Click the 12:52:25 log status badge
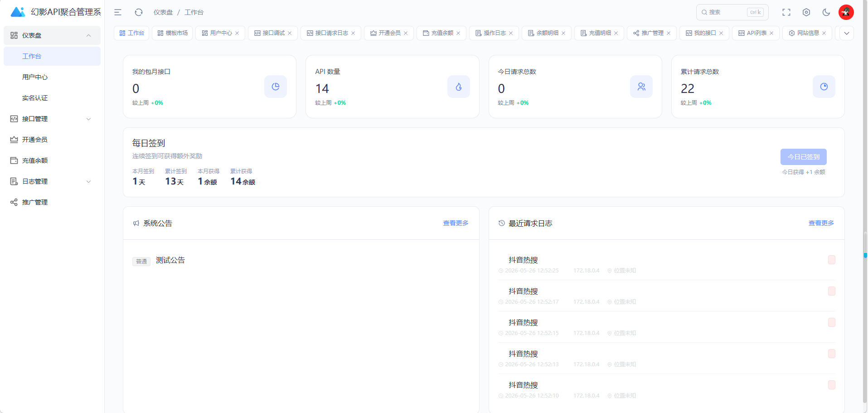This screenshot has width=868, height=413. 832,260
